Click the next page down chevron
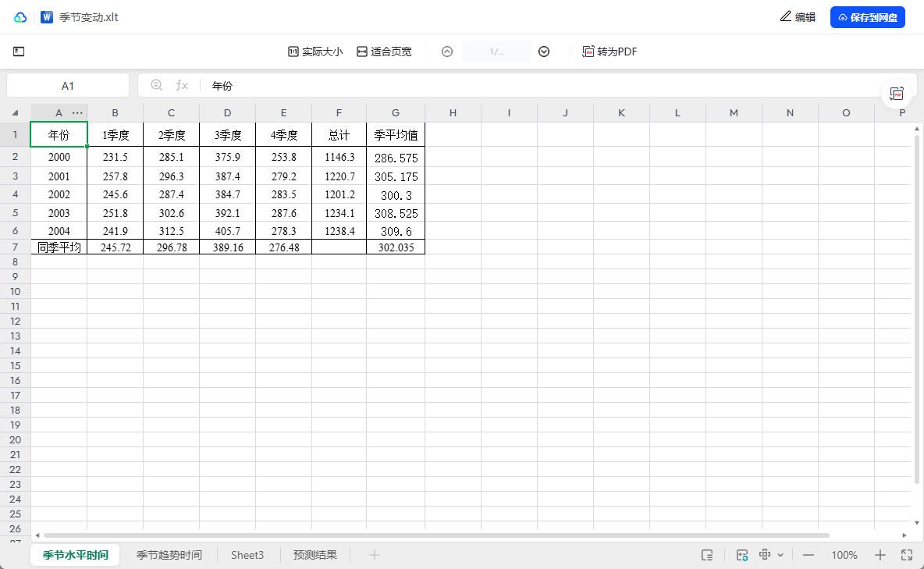This screenshot has height=569, width=924. (x=543, y=52)
